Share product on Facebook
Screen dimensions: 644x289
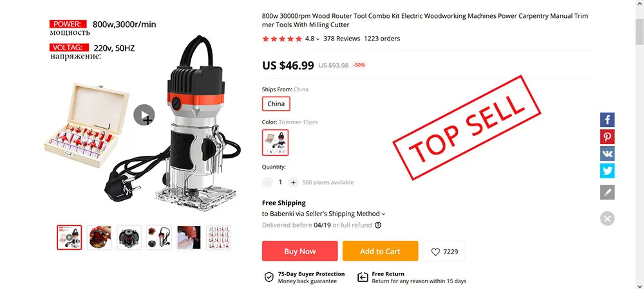(x=607, y=120)
